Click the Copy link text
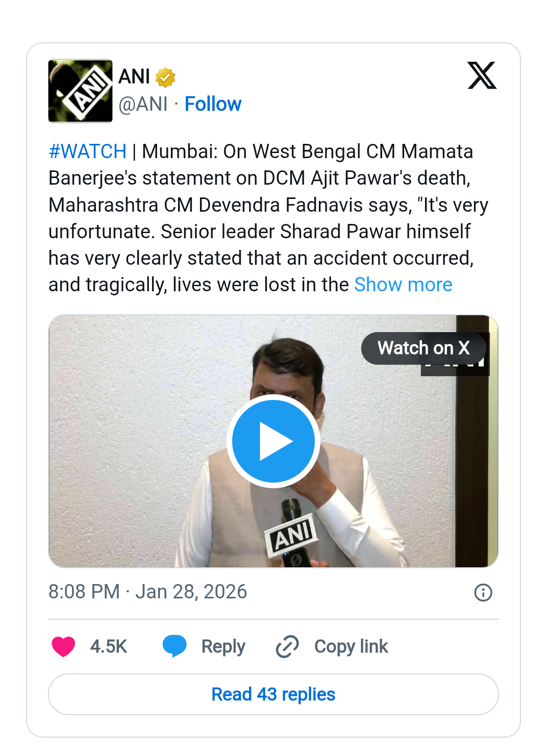Viewport: 549px width, 756px height. [x=351, y=646]
